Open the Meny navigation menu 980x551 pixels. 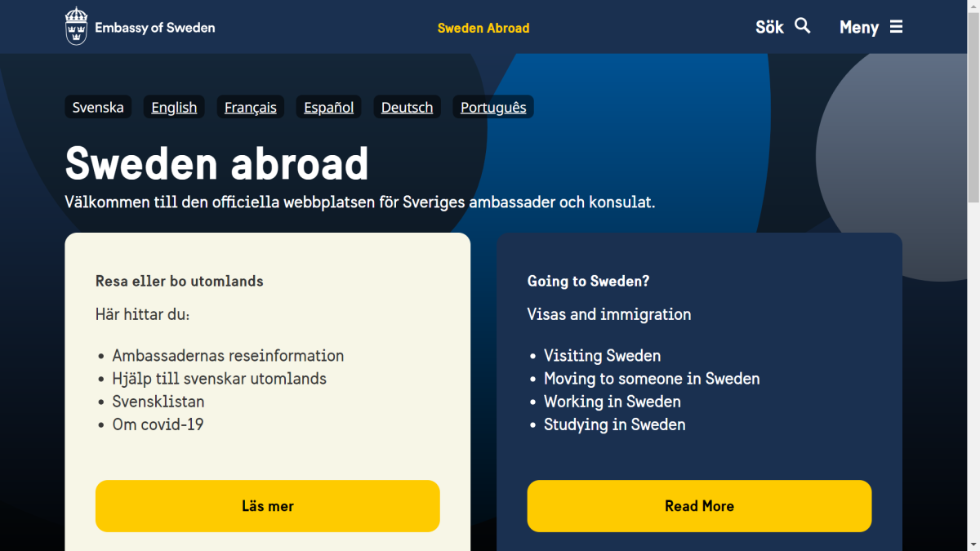pos(859,28)
